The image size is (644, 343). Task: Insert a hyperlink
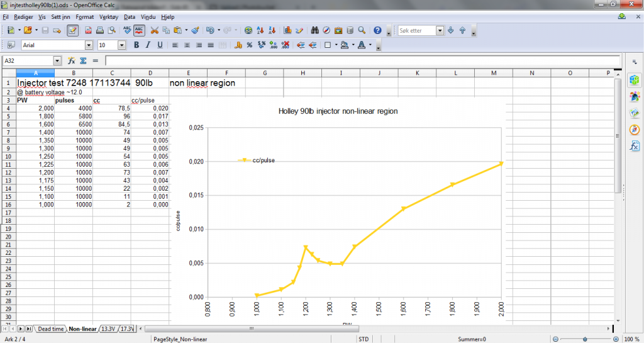pyautogui.click(x=248, y=30)
